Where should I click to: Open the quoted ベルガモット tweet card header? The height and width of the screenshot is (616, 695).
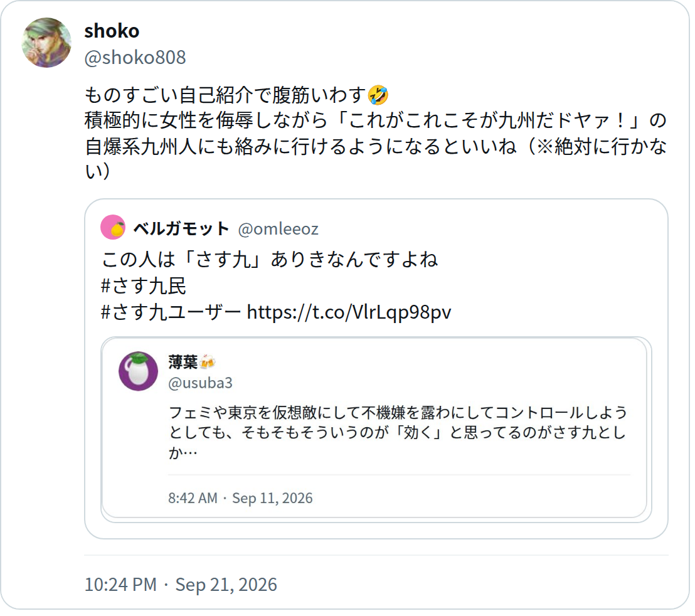click(210, 228)
